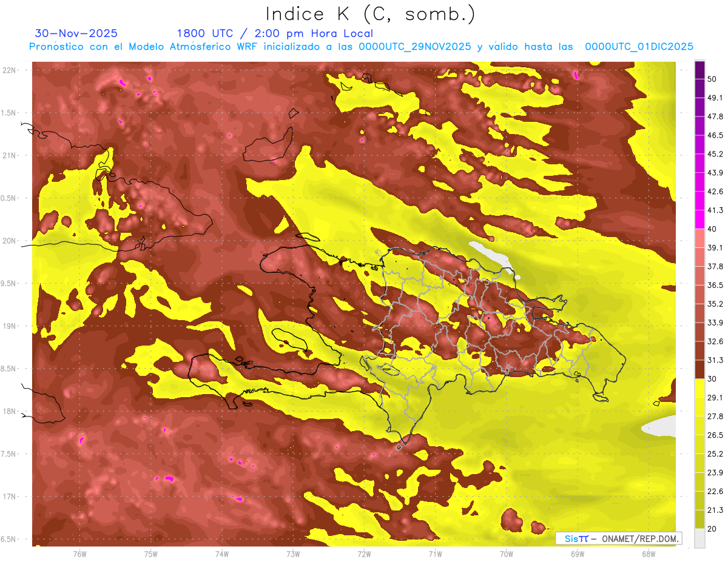Click the '71W' longitude label
Viewport: 728px width, 562px height.
(x=435, y=554)
